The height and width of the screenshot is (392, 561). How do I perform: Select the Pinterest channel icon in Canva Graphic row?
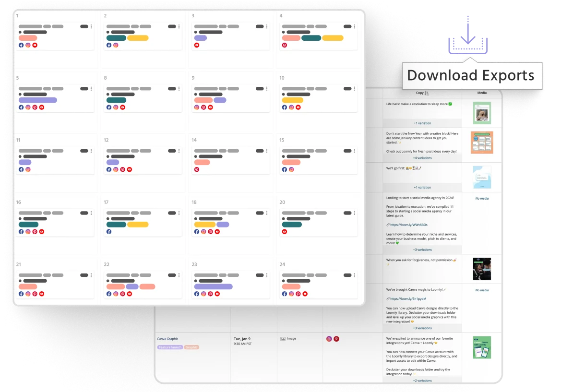(337, 338)
